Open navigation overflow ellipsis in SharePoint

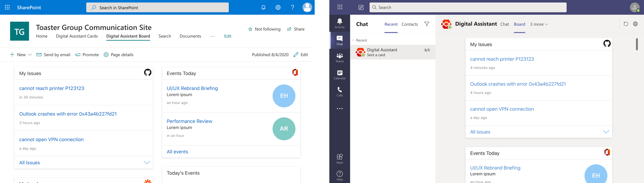pyautogui.click(x=213, y=36)
